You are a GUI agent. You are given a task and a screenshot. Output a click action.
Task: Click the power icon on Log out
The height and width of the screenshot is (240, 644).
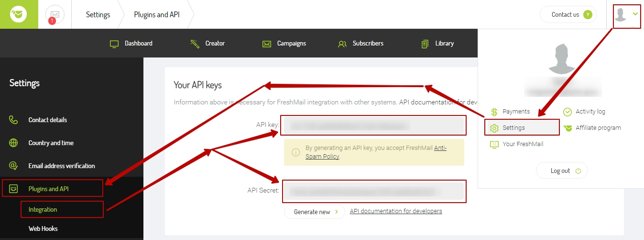pos(578,171)
